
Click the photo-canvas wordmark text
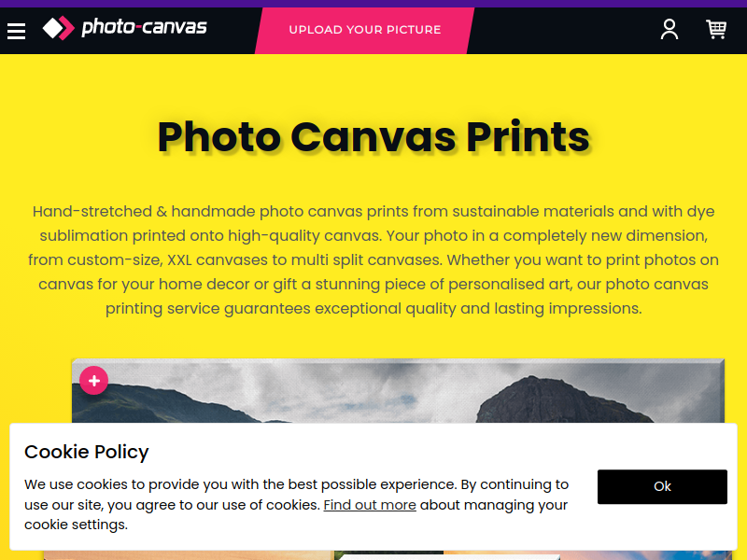[x=144, y=27]
